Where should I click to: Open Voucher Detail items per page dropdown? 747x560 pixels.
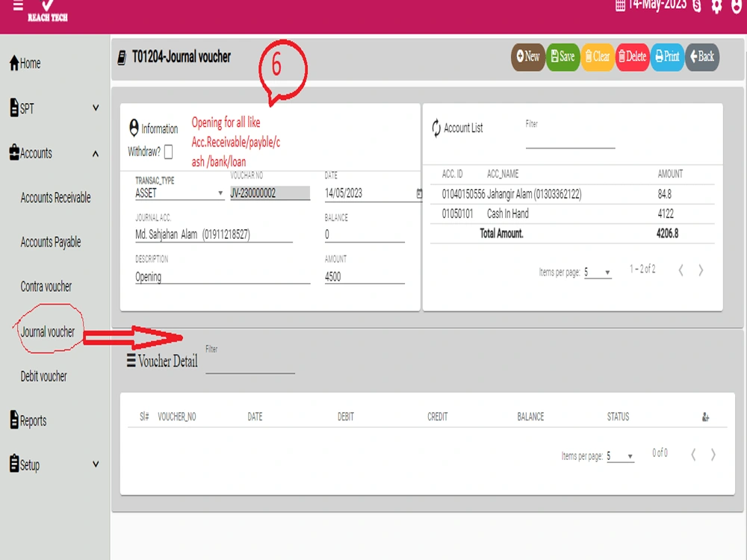click(620, 455)
